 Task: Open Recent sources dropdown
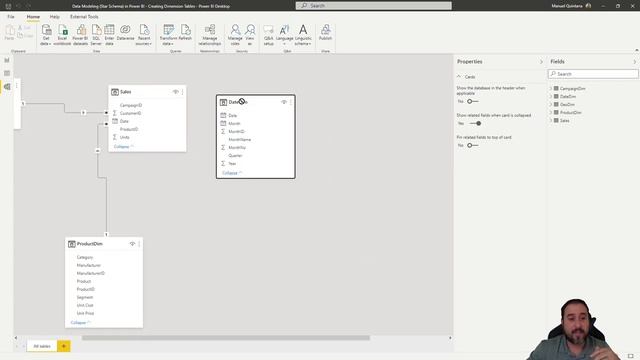pos(144,35)
